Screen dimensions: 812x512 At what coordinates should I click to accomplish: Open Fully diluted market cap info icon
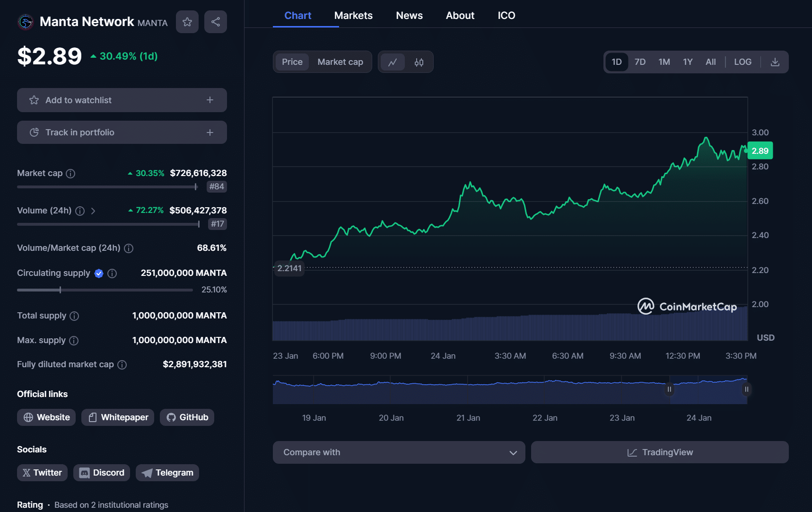click(x=122, y=365)
